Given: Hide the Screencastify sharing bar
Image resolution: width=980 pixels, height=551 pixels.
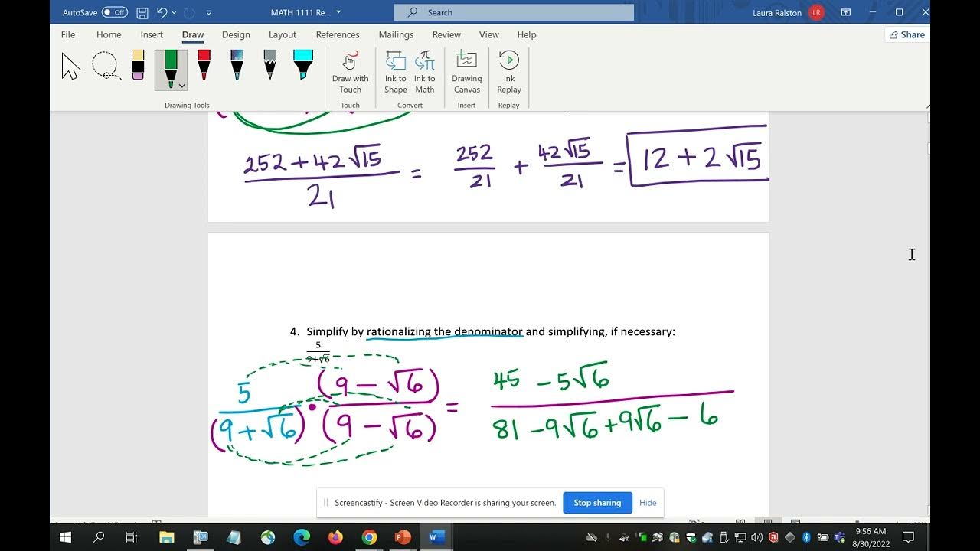Looking at the screenshot, I should [648, 503].
